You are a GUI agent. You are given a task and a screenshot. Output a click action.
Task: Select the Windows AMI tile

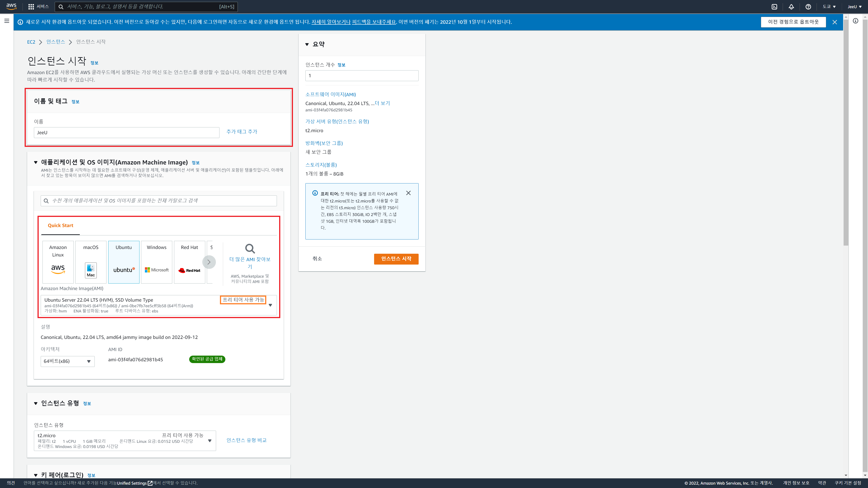[156, 262]
